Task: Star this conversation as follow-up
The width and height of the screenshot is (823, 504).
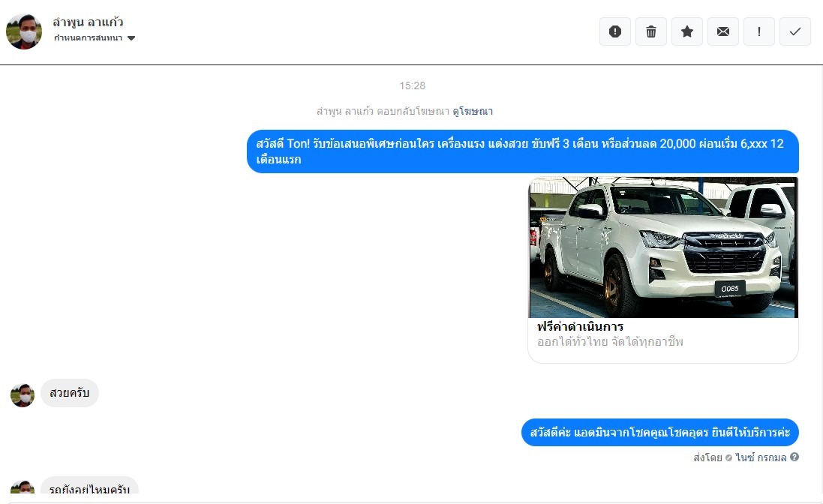Action: [x=687, y=31]
